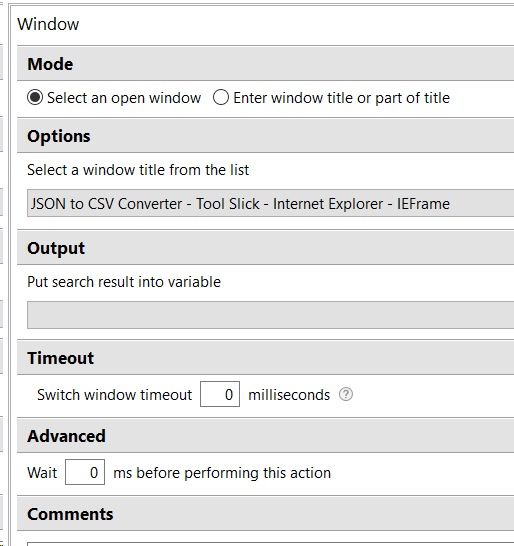Collapse the Mode section header
This screenshot has width=514, height=546.
click(265, 64)
